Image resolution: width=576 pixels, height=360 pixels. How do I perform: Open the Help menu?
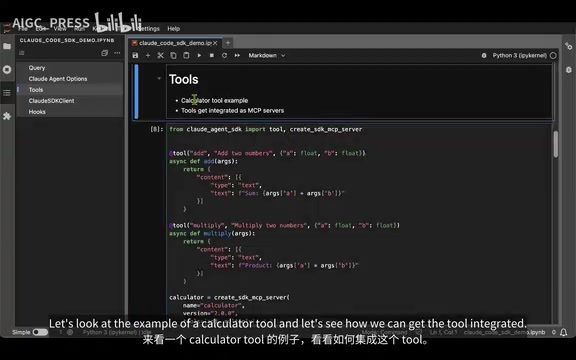173,29
